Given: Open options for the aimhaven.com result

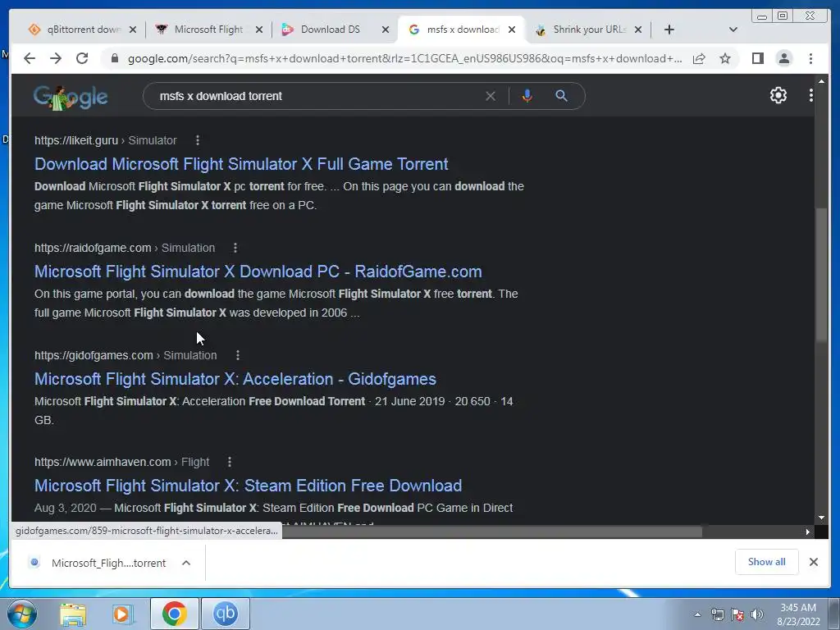Looking at the screenshot, I should 230,462.
